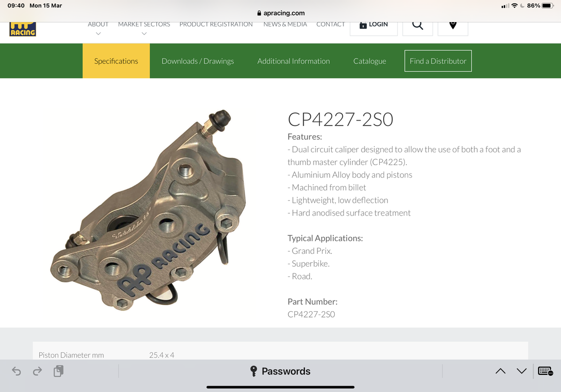The image size is (561, 392).
Task: Click Find a Distributor button
Action: [438, 61]
